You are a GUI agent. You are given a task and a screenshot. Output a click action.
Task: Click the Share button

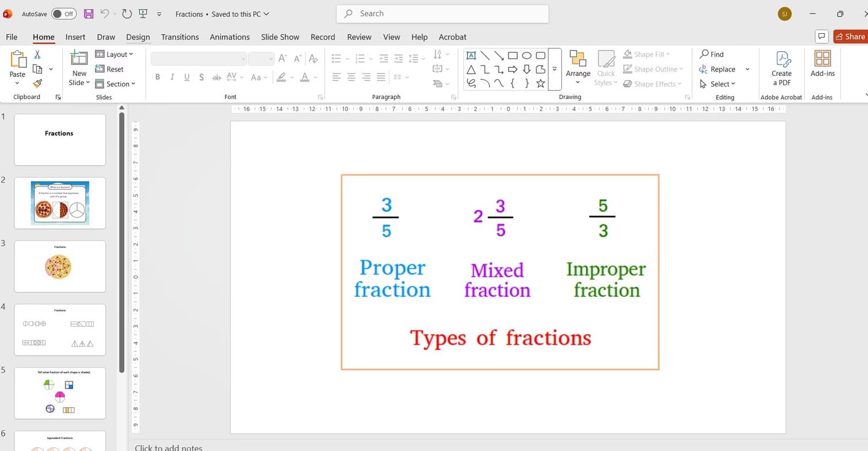point(851,36)
